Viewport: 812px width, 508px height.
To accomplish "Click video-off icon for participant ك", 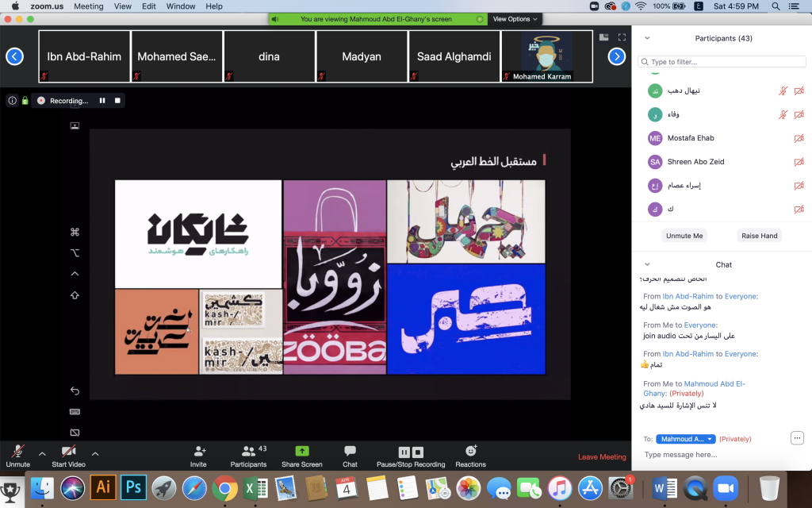I will (799, 210).
